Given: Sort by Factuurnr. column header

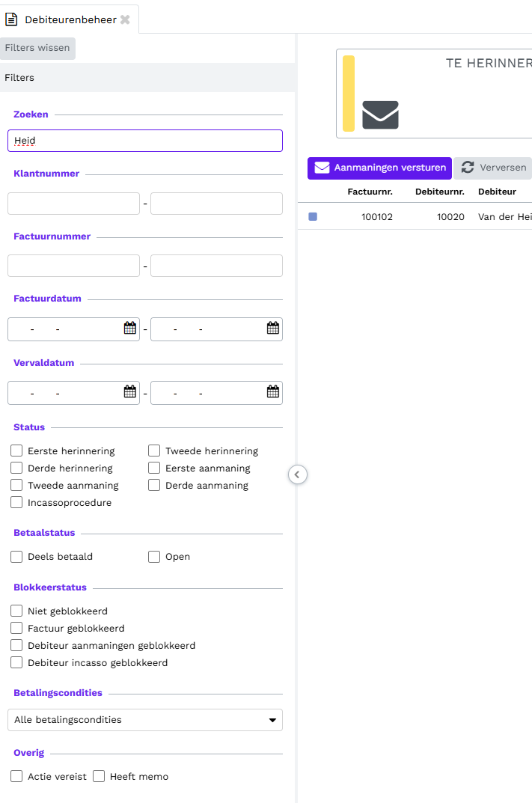Looking at the screenshot, I should pos(370,192).
